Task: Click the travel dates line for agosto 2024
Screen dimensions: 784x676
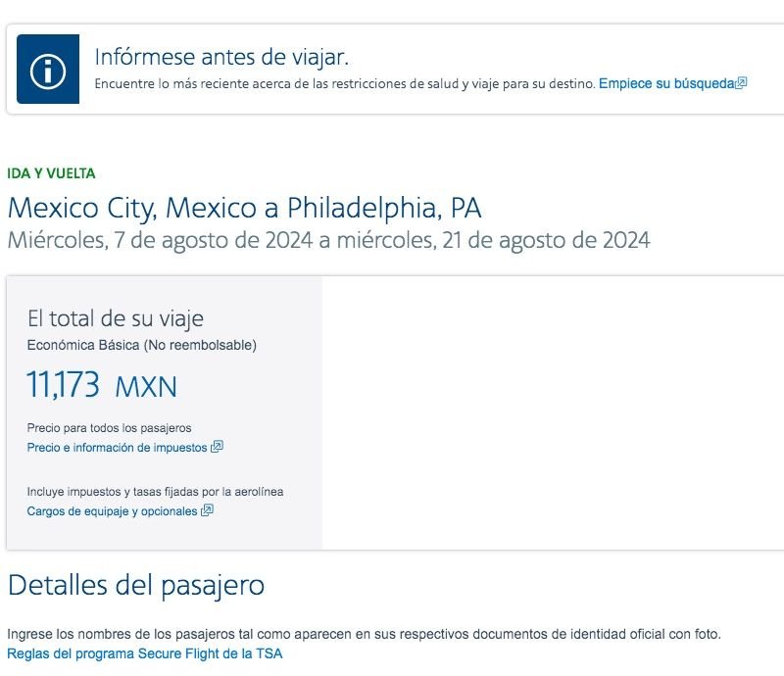Action: click(328, 240)
